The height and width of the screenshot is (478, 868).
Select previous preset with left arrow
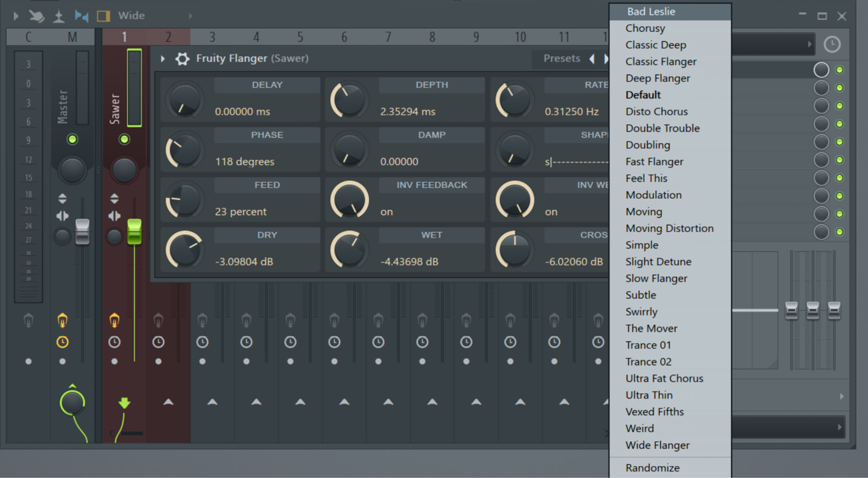(x=592, y=58)
